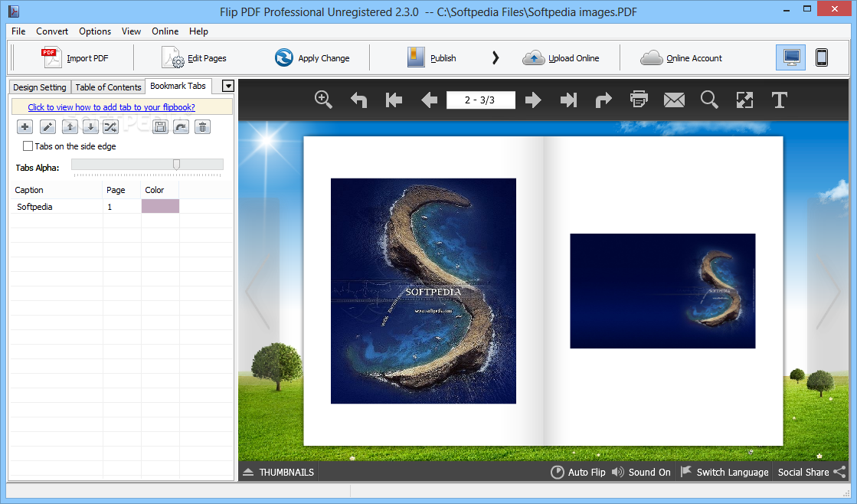Click the Flip PDF application icon in title bar
The image size is (857, 504).
[14, 11]
